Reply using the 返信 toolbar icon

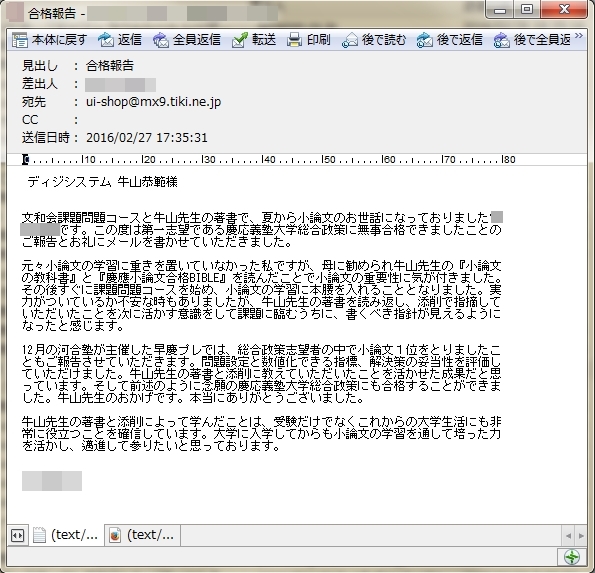106,40
